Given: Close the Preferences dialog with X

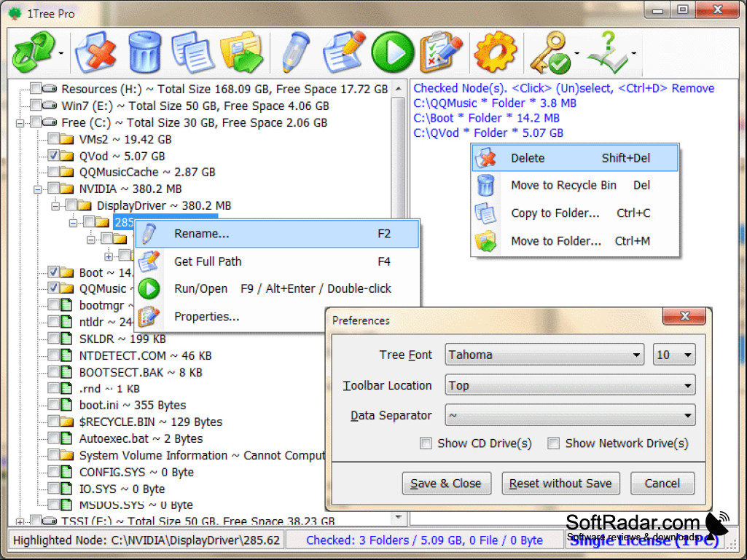Looking at the screenshot, I should point(684,316).
